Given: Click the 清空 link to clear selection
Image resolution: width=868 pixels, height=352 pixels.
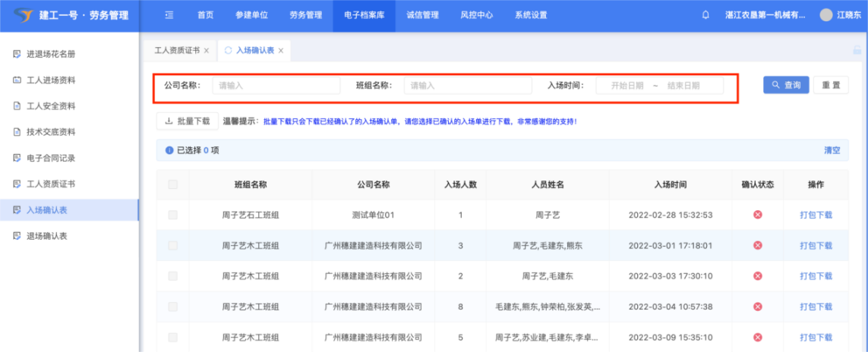Looking at the screenshot, I should 832,150.
